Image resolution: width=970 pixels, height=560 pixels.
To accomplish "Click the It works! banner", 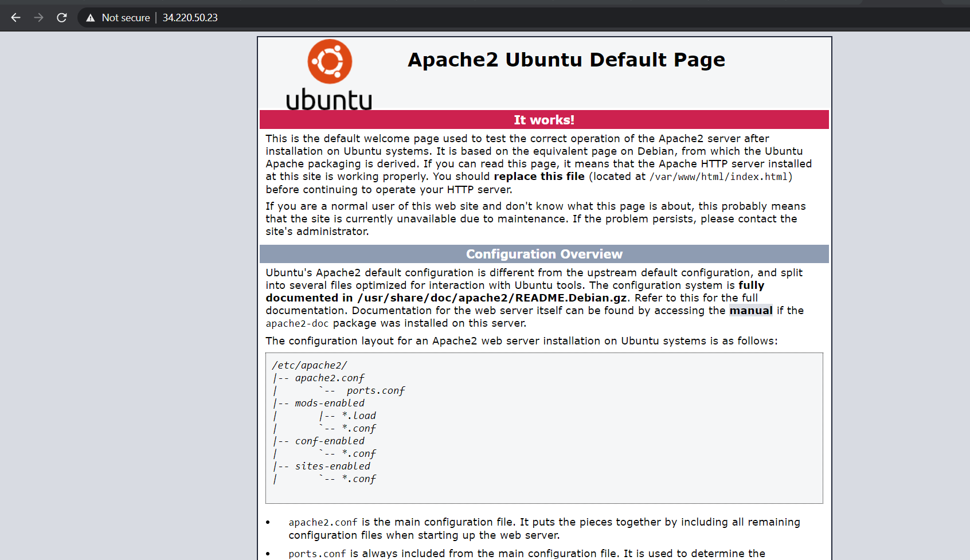I will tap(544, 120).
